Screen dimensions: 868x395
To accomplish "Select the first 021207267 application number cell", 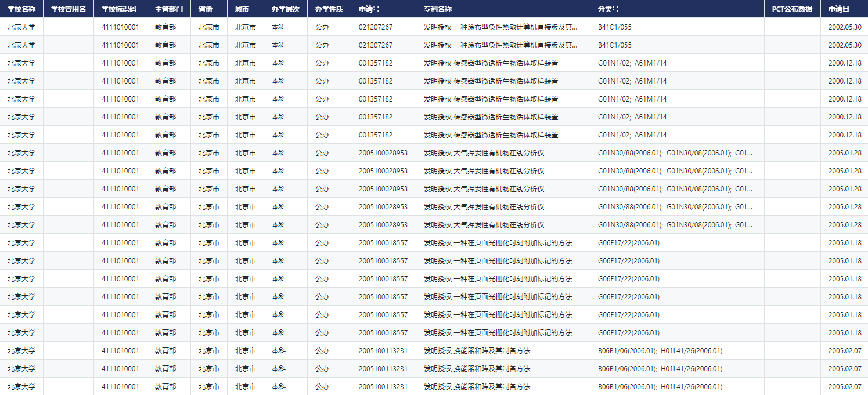I will (383, 27).
